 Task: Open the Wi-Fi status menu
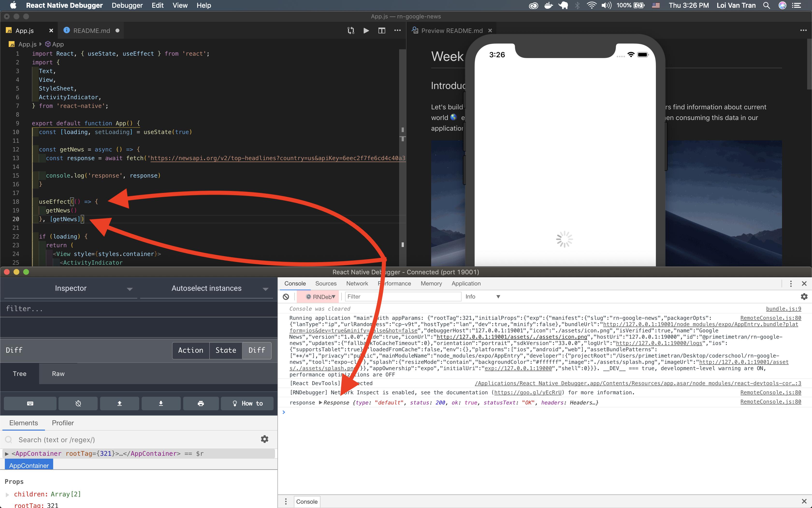point(592,5)
